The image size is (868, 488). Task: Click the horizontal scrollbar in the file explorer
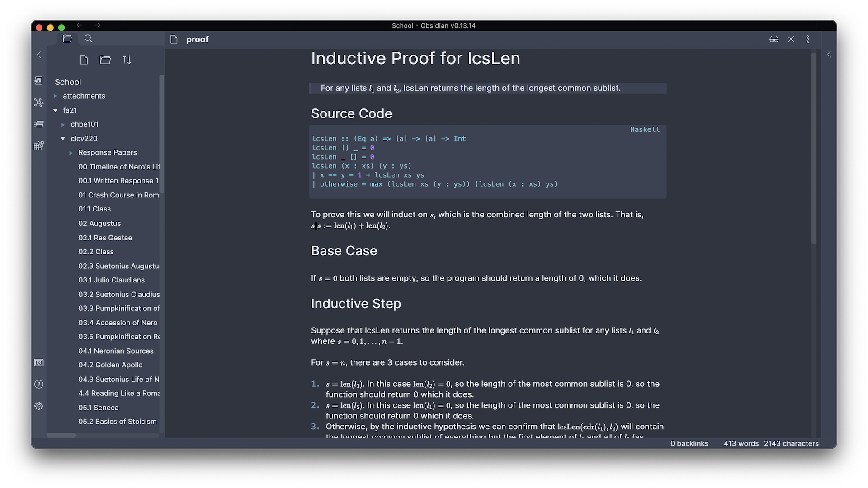pyautogui.click(x=61, y=436)
